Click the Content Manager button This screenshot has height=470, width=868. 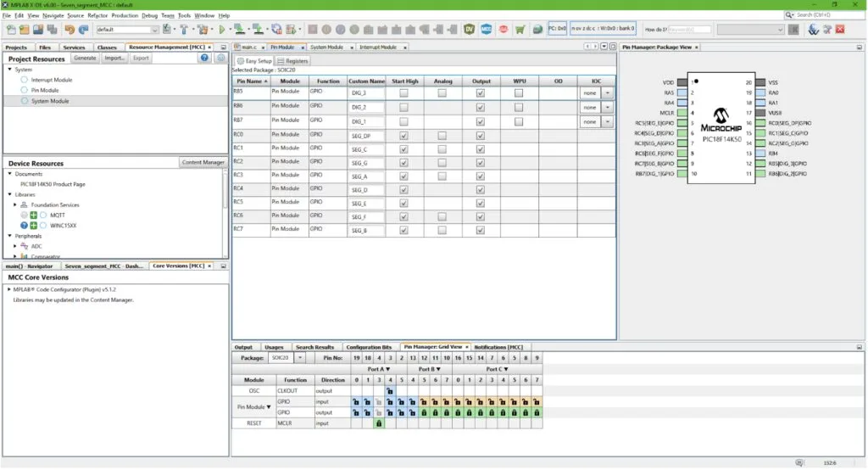[203, 162]
